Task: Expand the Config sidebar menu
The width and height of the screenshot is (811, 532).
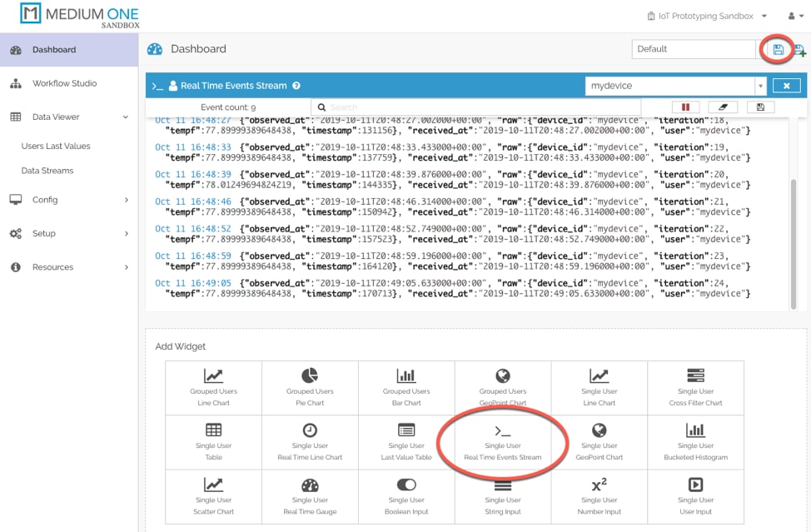Action: pyautogui.click(x=69, y=200)
